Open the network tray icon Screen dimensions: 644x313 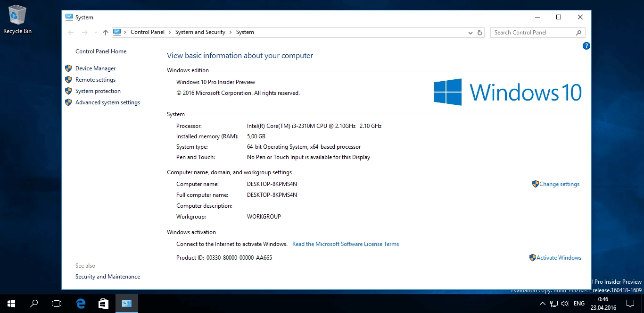[x=554, y=304]
